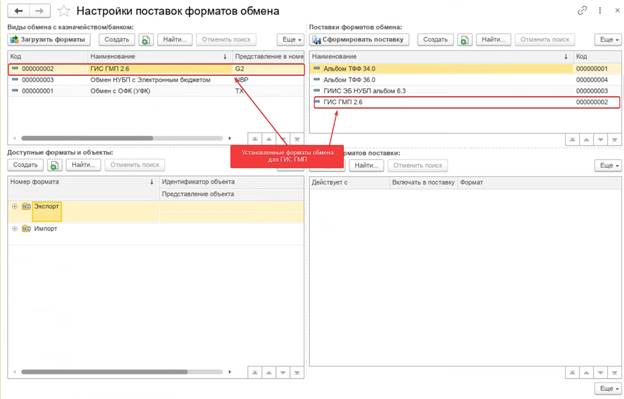The width and height of the screenshot is (624, 399).
Task: Move up one row in the exchange types list
Action: click(269, 139)
